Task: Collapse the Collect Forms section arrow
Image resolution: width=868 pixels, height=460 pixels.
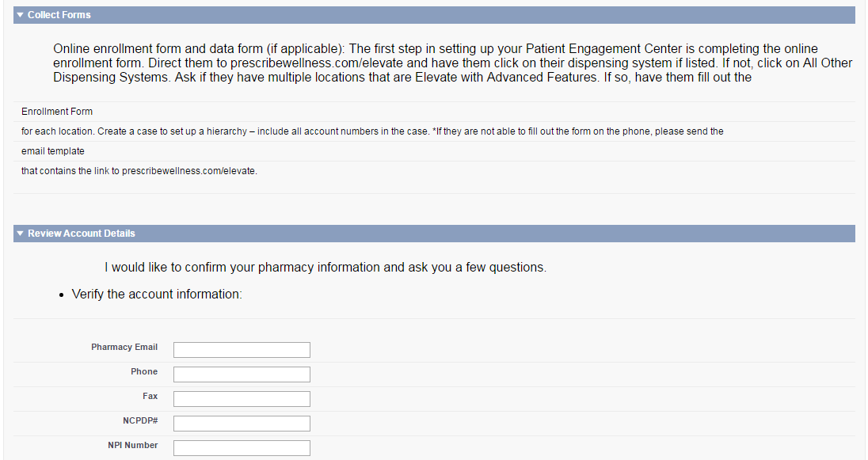Action: (x=21, y=15)
